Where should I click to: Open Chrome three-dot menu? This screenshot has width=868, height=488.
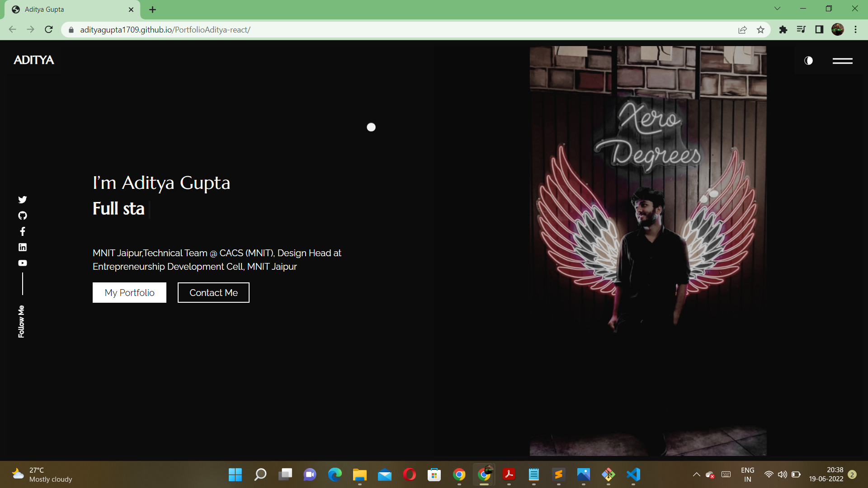(855, 30)
